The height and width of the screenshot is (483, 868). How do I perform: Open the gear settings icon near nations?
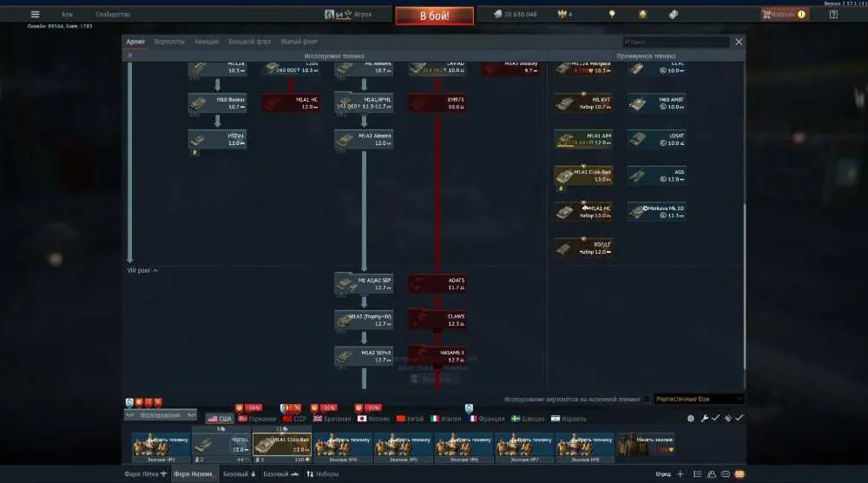[691, 418]
